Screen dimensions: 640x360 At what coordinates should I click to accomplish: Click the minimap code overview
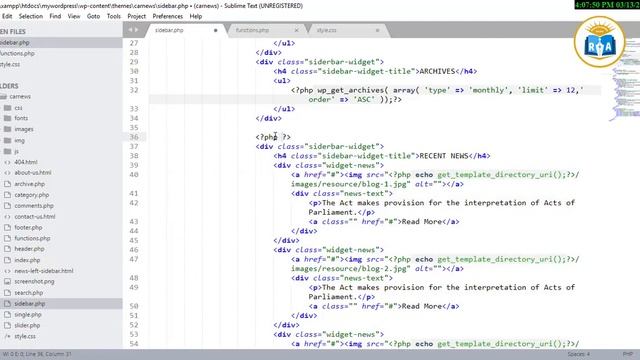tap(624, 80)
